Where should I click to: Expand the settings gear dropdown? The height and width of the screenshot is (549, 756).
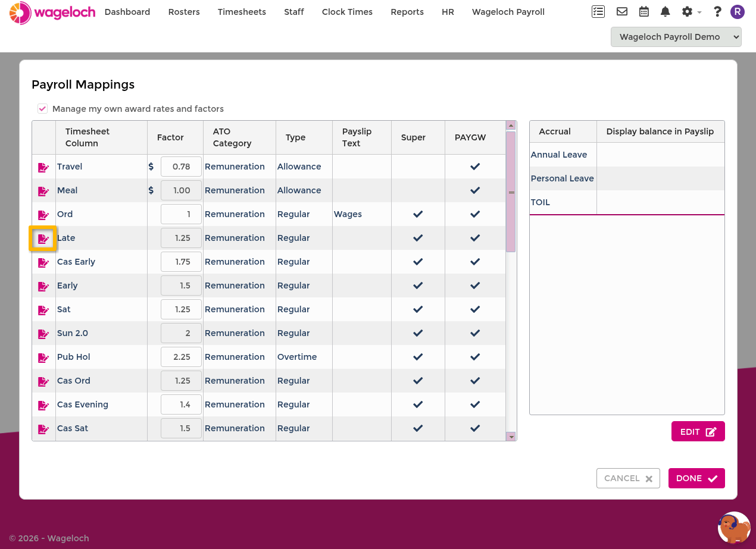(x=691, y=11)
